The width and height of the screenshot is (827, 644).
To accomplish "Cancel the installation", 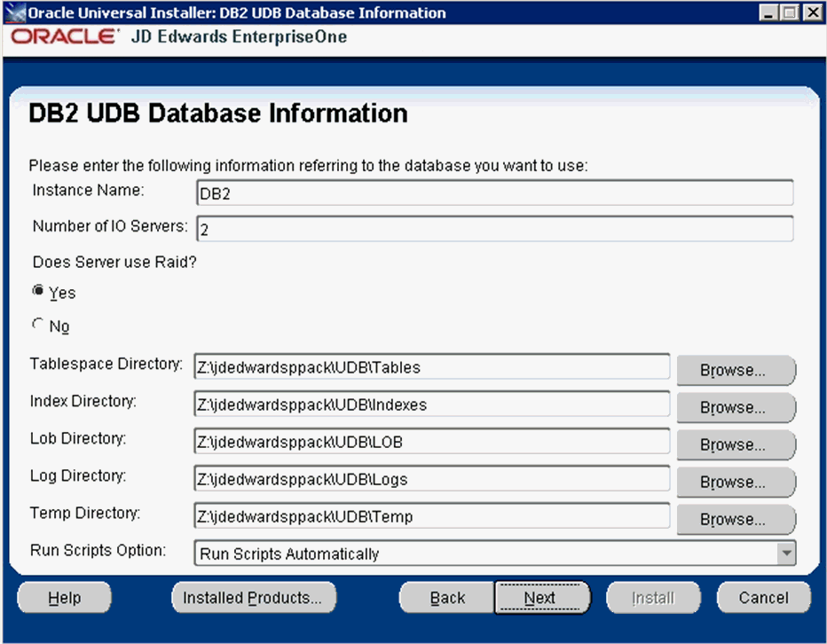I will [x=764, y=598].
